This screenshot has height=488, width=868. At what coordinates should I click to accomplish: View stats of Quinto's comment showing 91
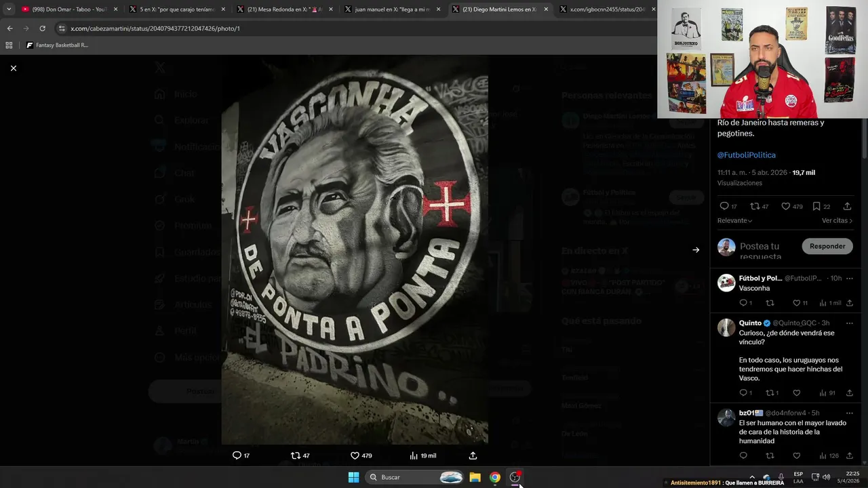[x=824, y=392]
